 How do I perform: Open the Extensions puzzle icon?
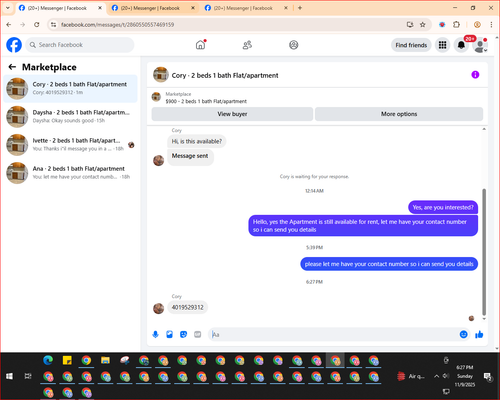click(456, 24)
